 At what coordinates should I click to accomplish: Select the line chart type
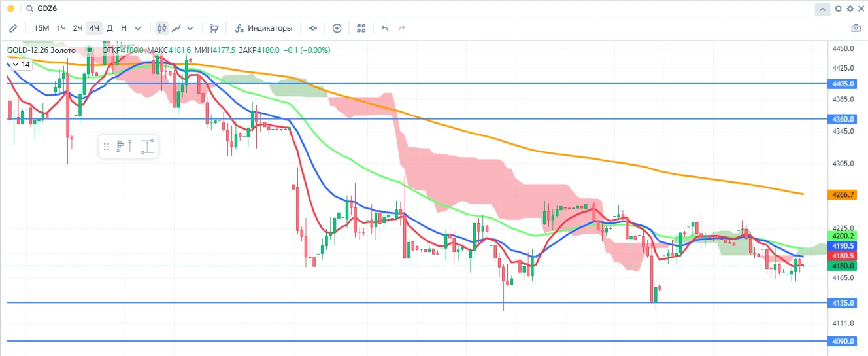click(176, 28)
